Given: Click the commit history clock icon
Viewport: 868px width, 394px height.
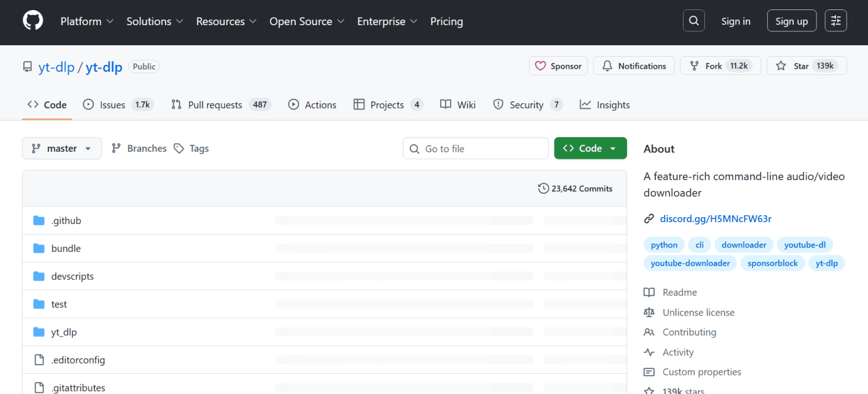Looking at the screenshot, I should click(x=543, y=188).
